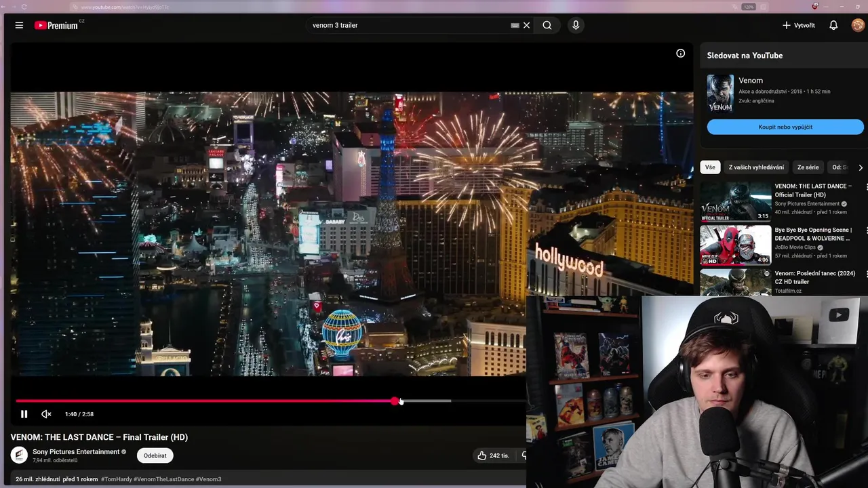The image size is (868, 488).
Task: Open Sony Pictures Entertainment channel name link
Action: click(x=76, y=451)
